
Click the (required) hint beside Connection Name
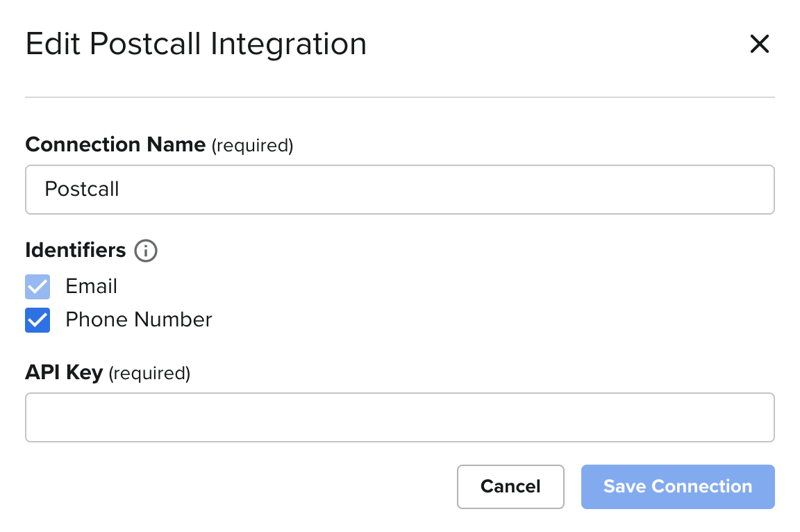[252, 145]
